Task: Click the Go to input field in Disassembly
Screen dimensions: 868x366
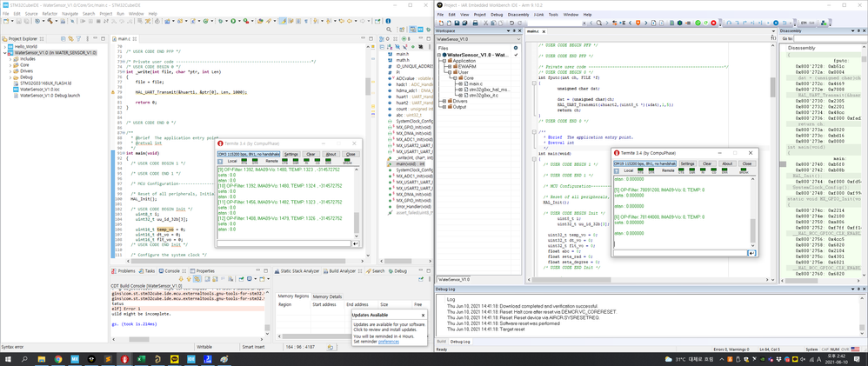Action: pos(831,38)
